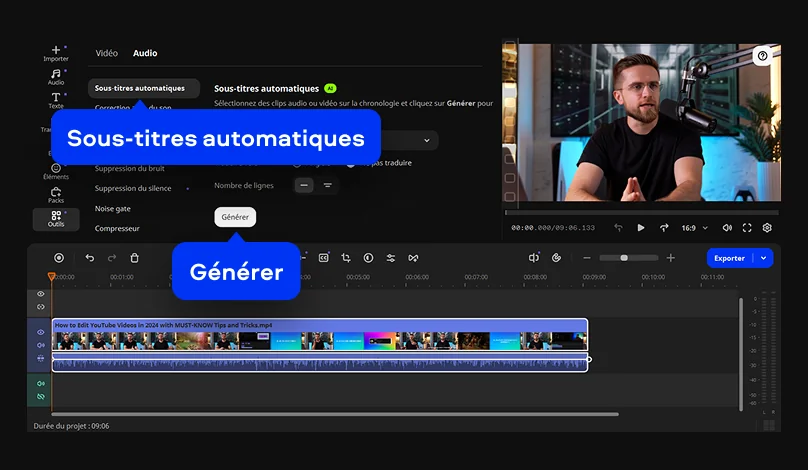
Task: Click the delete trash icon in the timeline toolbar
Action: pyautogui.click(x=135, y=258)
